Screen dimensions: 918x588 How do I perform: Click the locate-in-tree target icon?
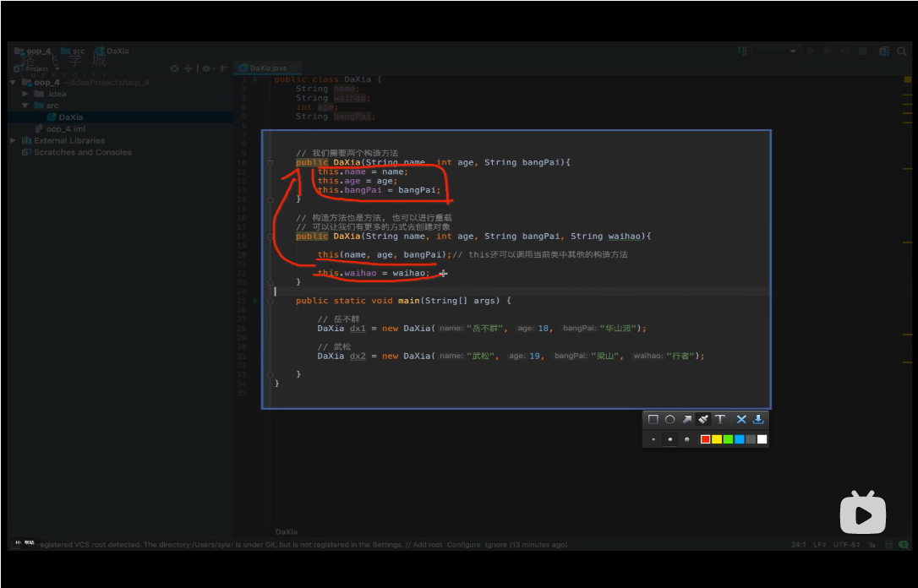click(x=174, y=68)
